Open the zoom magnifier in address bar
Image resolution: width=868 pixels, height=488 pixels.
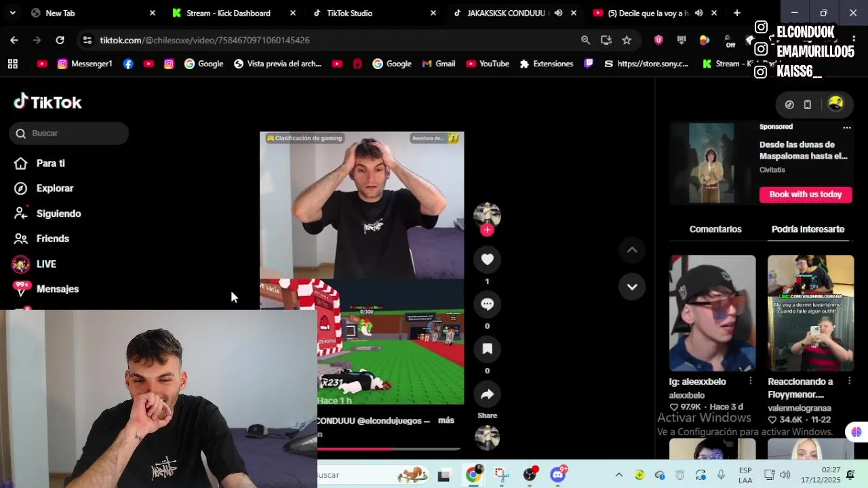(585, 40)
